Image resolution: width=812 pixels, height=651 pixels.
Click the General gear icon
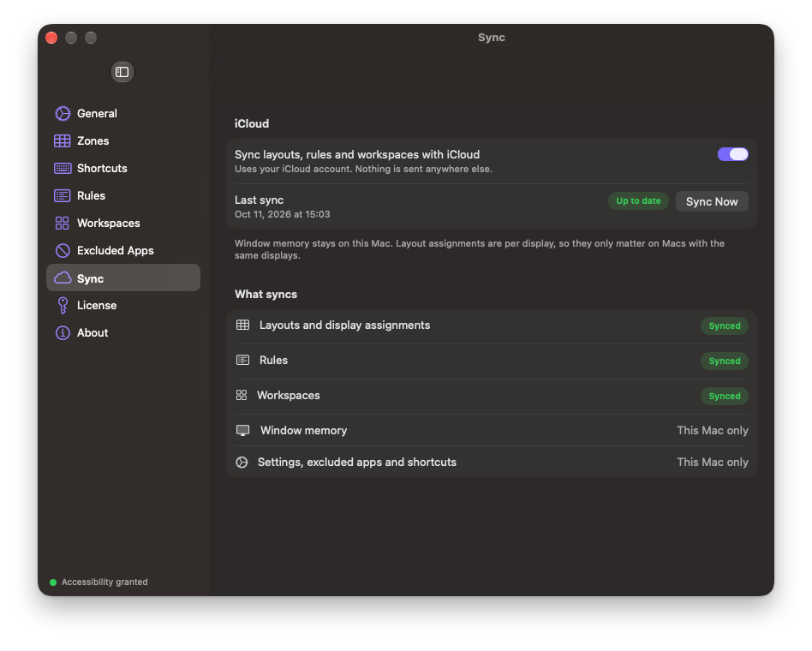pyautogui.click(x=63, y=113)
